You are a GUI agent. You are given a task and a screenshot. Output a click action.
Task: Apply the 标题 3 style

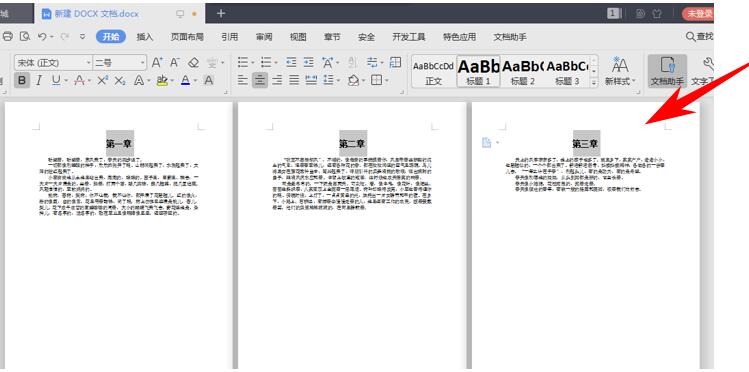567,71
